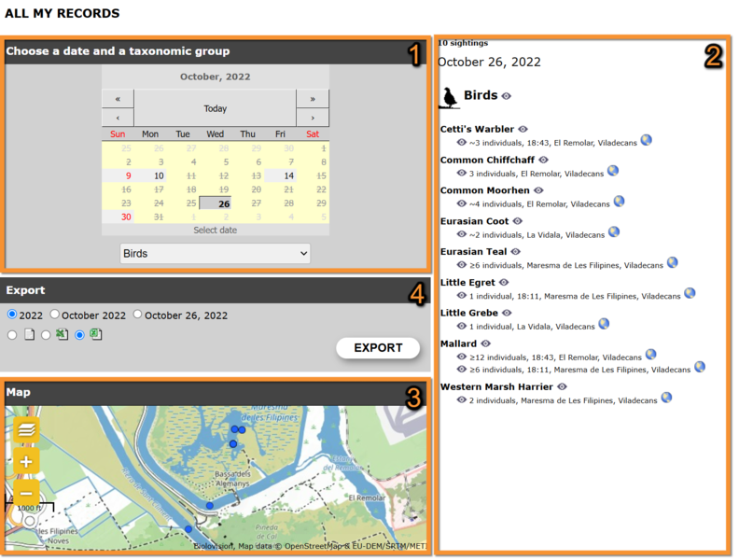Click globe icon for Eurasian Teal sighting
The width and height of the screenshot is (739, 560).
pyautogui.click(x=672, y=263)
